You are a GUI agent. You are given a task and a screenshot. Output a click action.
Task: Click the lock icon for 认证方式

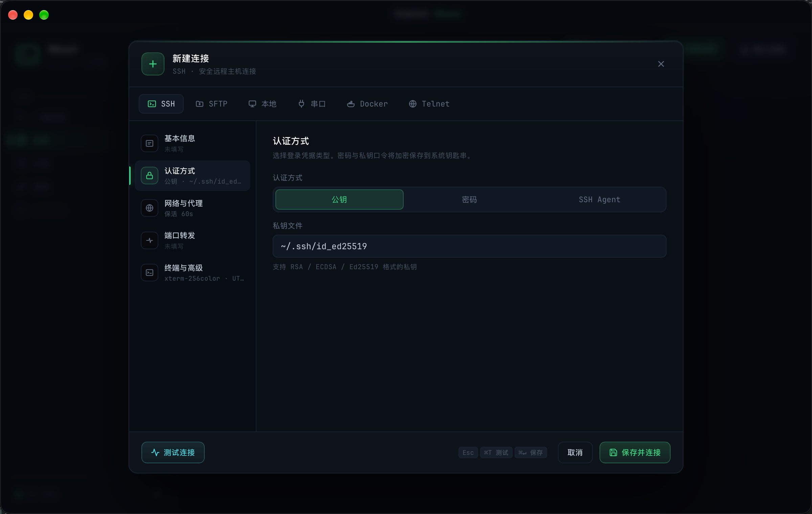150,176
